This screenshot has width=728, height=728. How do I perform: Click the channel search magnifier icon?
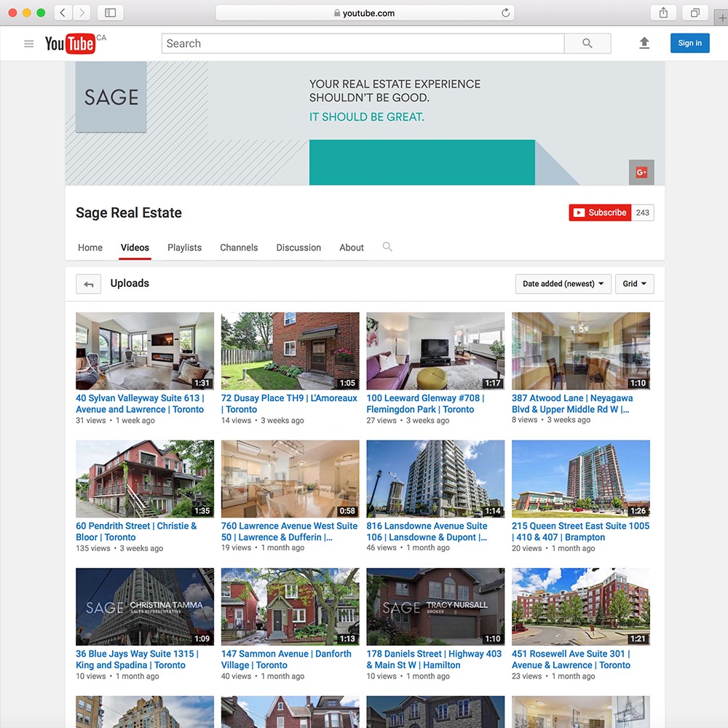pyautogui.click(x=387, y=247)
